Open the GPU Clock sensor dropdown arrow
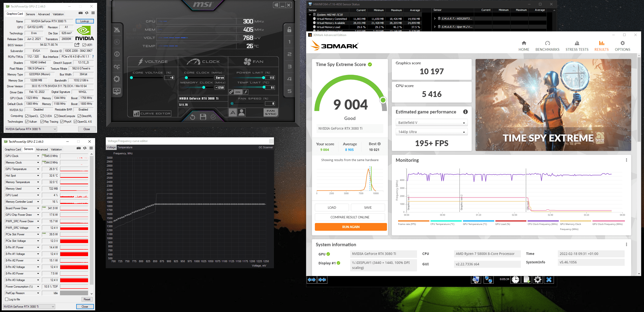 38,156
